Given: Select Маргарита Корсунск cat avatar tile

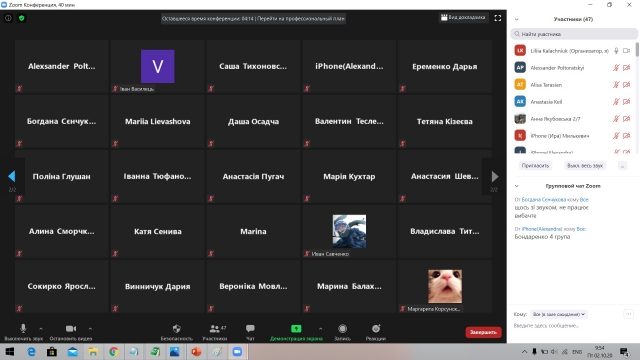Looking at the screenshot, I should point(445,286).
